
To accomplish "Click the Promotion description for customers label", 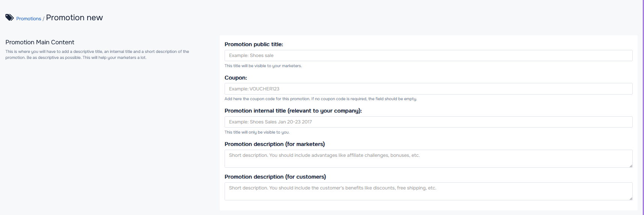I will pyautogui.click(x=275, y=177).
